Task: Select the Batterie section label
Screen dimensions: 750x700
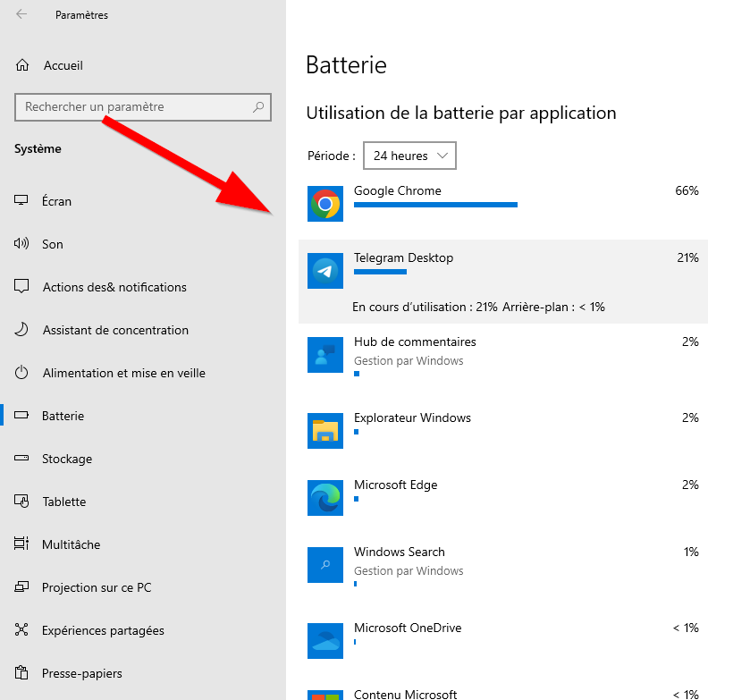Action: pyautogui.click(x=63, y=416)
